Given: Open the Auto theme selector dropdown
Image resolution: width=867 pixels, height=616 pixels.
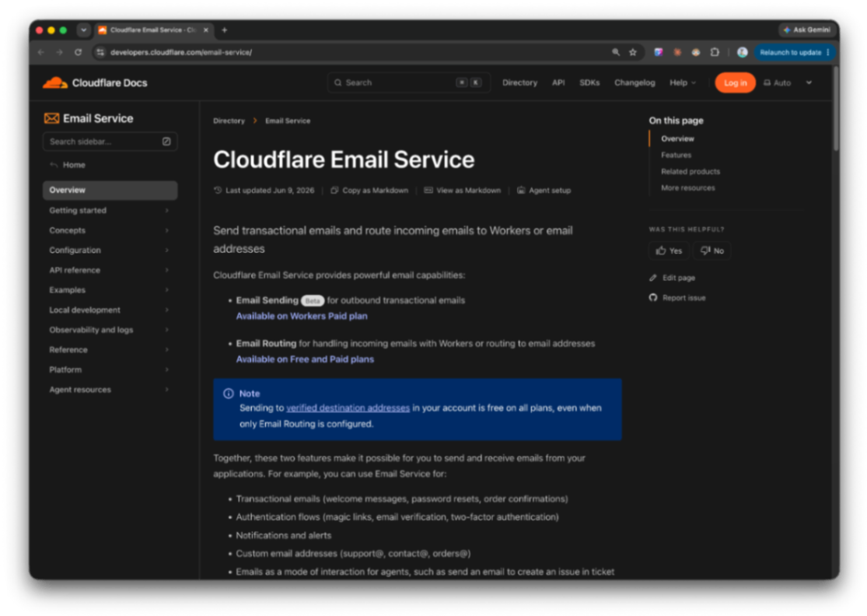Looking at the screenshot, I should tap(788, 83).
